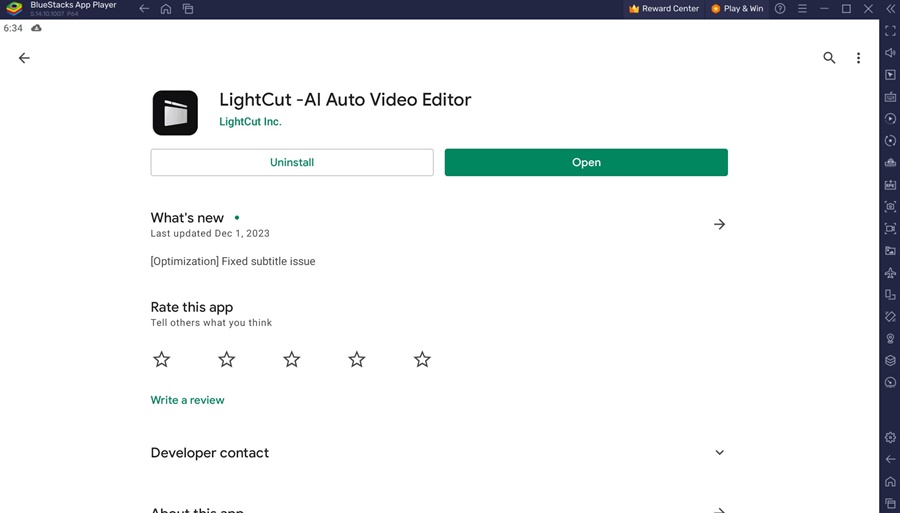The height and width of the screenshot is (513, 900).
Task: Open LightCut Inc. developer page
Action: tap(250, 122)
